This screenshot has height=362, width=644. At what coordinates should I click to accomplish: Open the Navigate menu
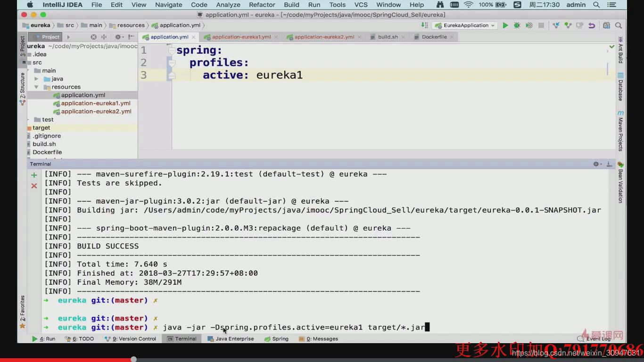[168, 5]
